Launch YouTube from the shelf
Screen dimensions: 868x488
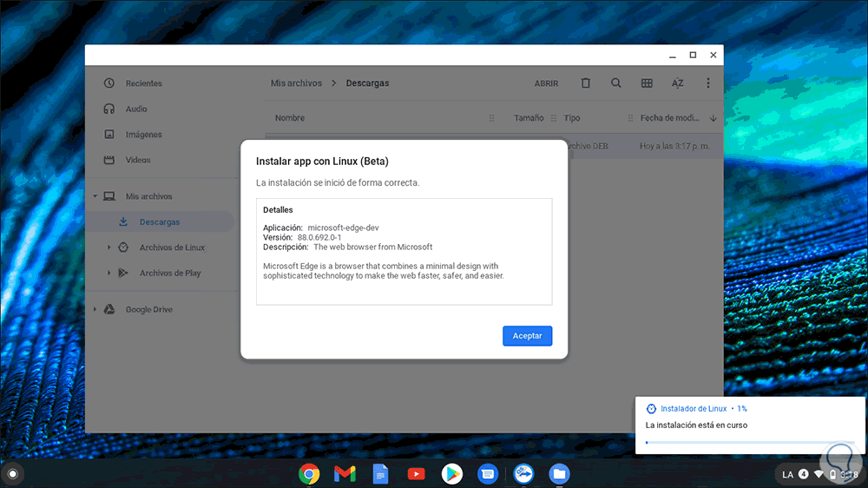[x=417, y=474]
